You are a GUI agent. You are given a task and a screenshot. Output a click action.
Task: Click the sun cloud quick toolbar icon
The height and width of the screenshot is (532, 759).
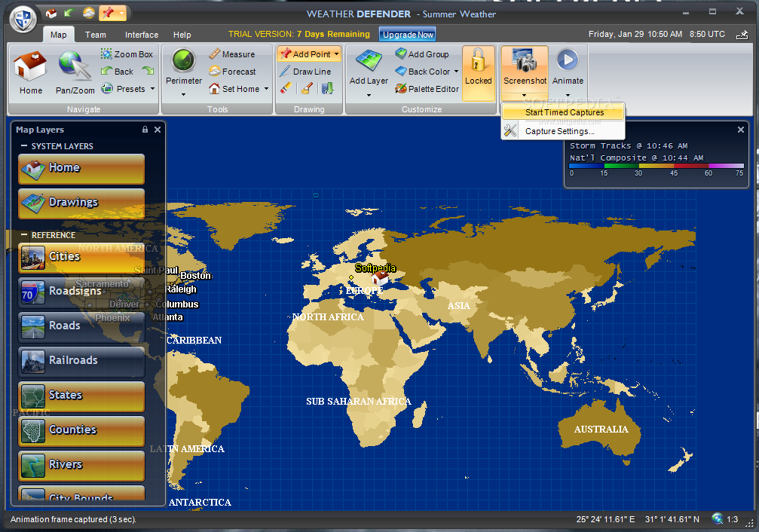pyautogui.click(x=89, y=13)
